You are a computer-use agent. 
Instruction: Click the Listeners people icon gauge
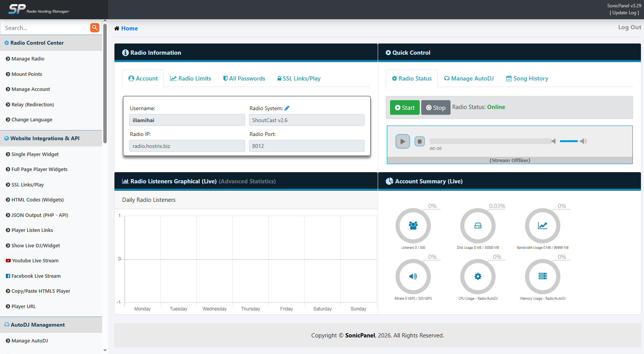click(x=413, y=226)
